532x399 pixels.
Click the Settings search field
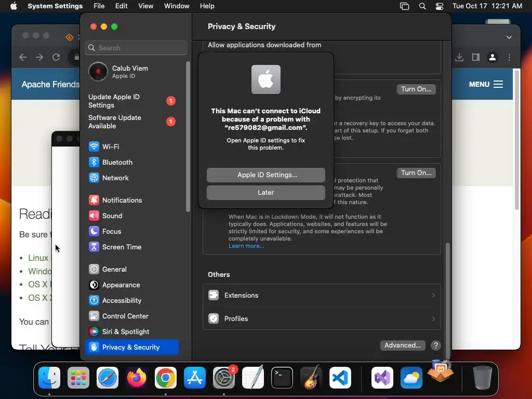136,48
